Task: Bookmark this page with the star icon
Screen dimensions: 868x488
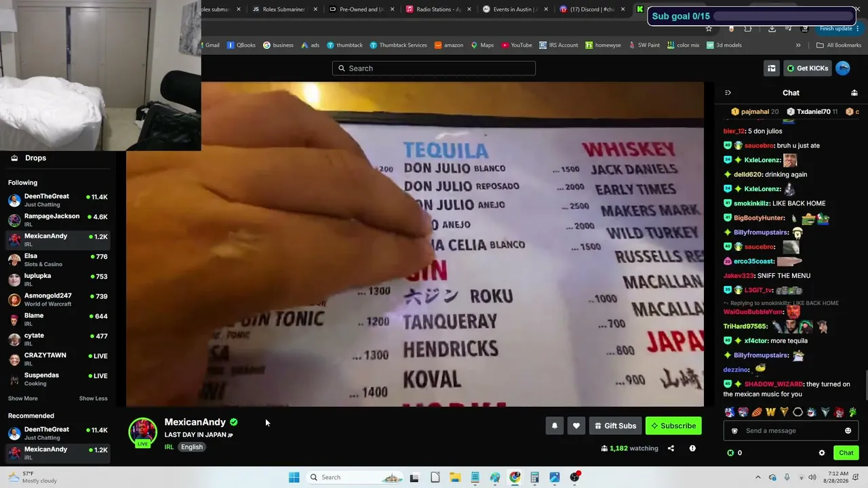Action: 709,28
